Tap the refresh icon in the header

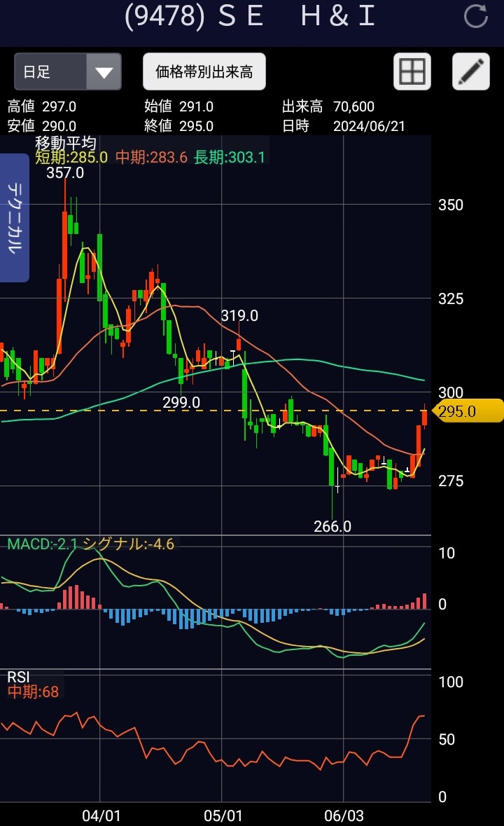tap(475, 16)
